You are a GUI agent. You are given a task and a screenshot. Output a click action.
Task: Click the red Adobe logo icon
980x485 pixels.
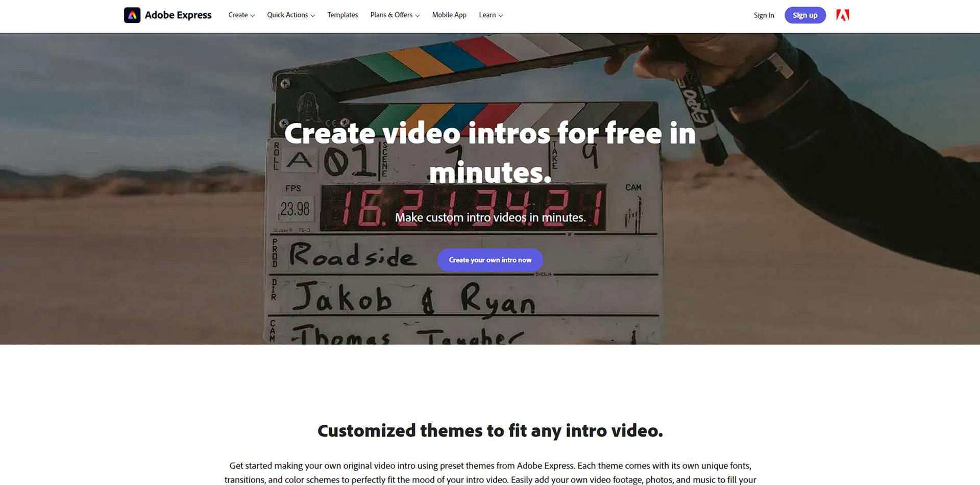pyautogui.click(x=843, y=15)
